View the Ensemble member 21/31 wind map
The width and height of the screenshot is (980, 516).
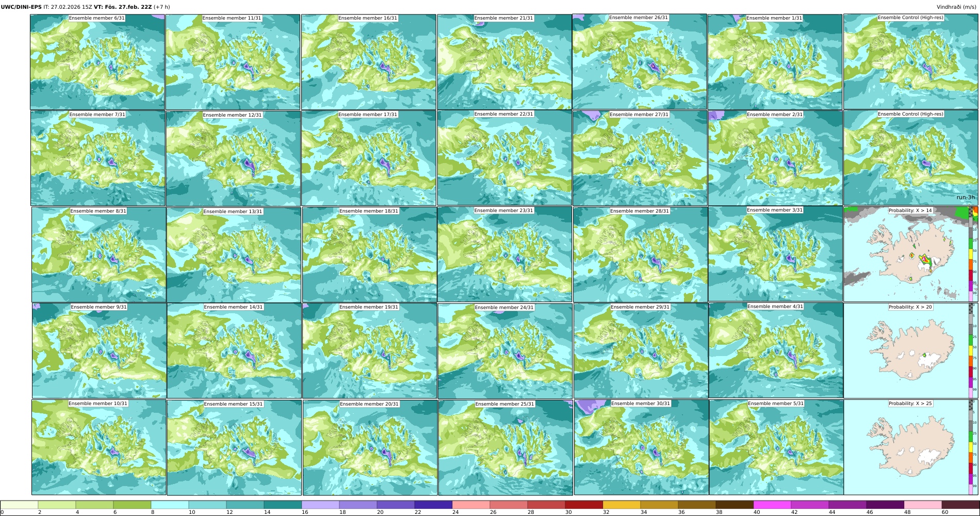click(504, 62)
